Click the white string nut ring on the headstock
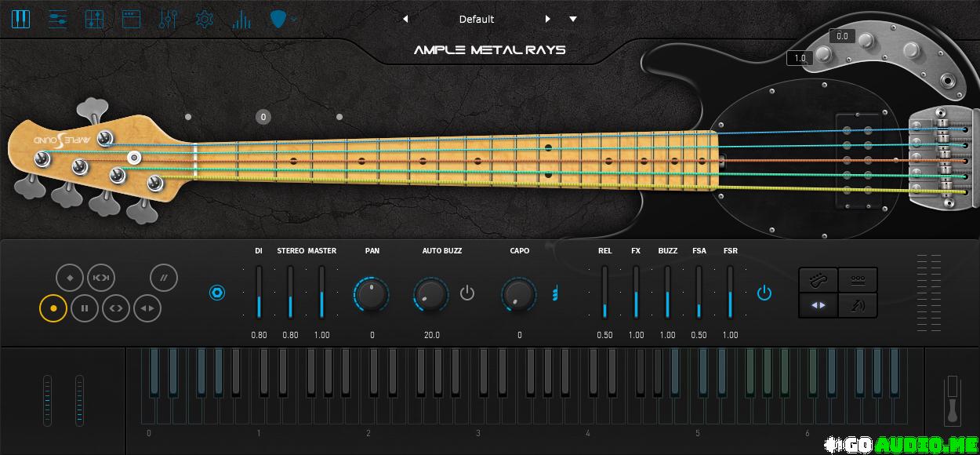The height and width of the screenshot is (455, 980). 135,158
